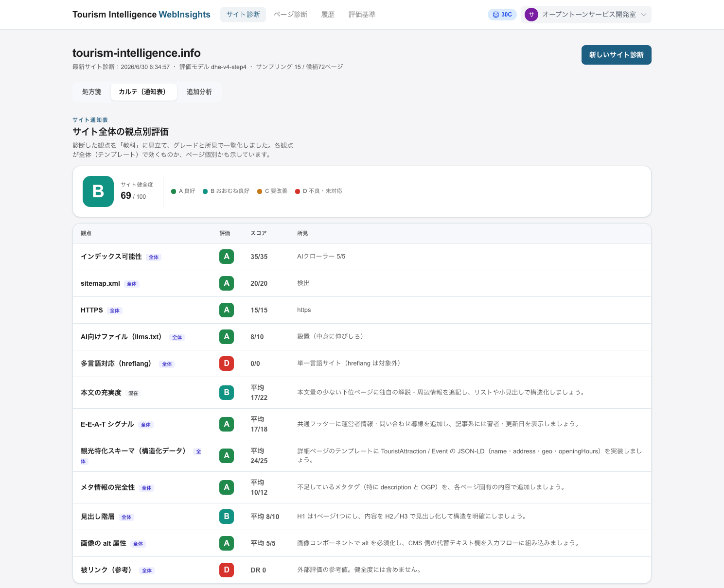
Task: Click the A grade badge for llms.txt row
Action: 227,337
